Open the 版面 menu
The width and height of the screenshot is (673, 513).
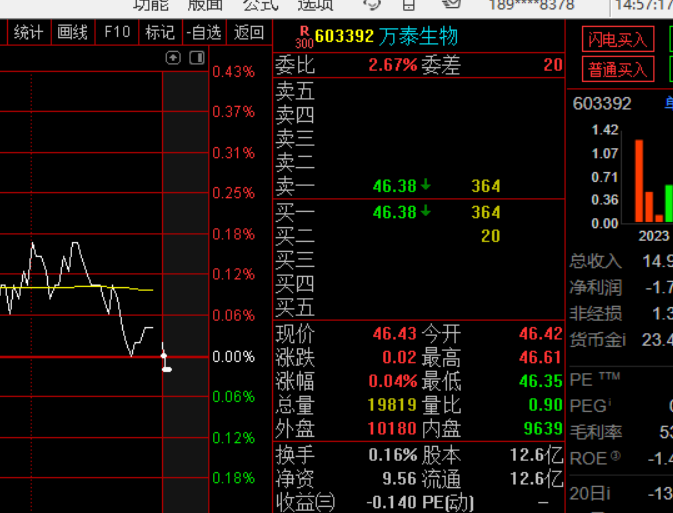pos(205,5)
